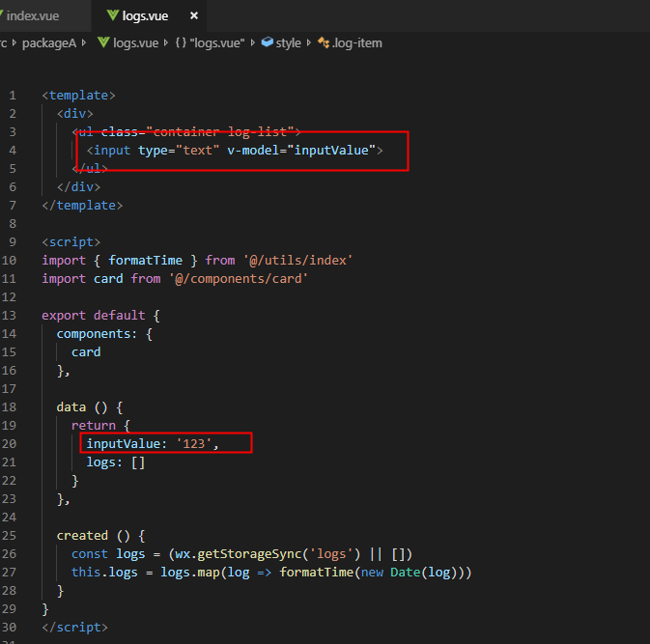
Task: Click the closing </script> tag
Action: [74, 627]
